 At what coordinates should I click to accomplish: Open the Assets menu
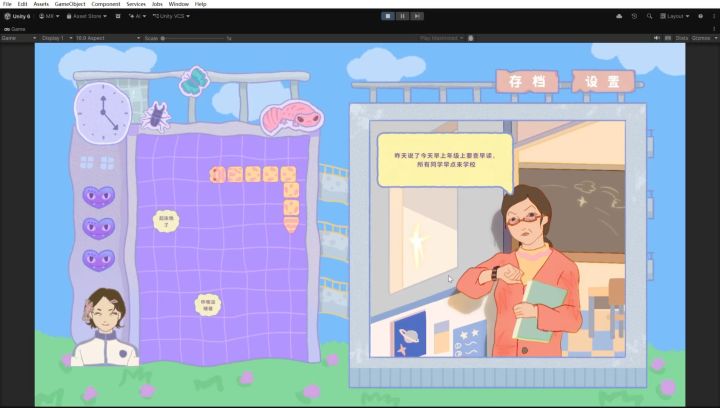click(x=41, y=4)
